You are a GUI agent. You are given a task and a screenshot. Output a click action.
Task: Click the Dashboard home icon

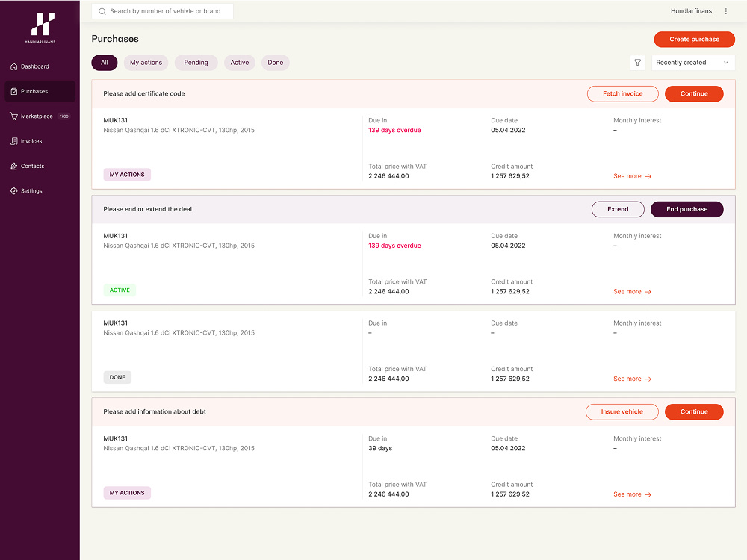tap(13, 66)
